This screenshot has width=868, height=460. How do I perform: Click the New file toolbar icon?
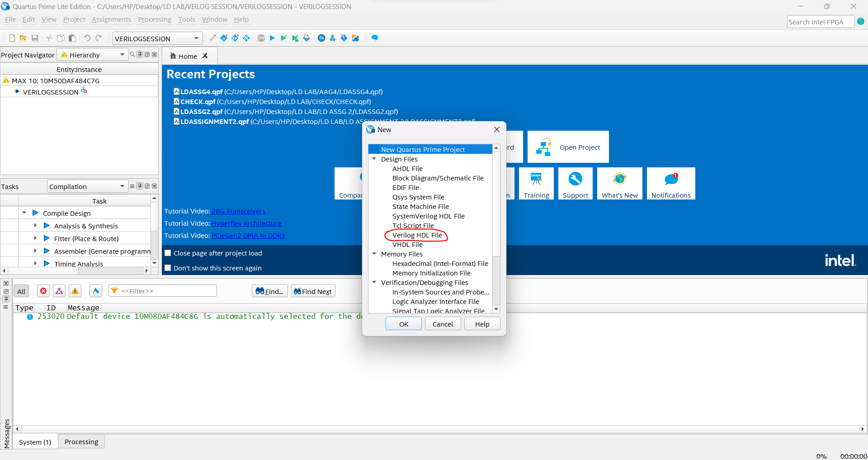click(x=12, y=38)
